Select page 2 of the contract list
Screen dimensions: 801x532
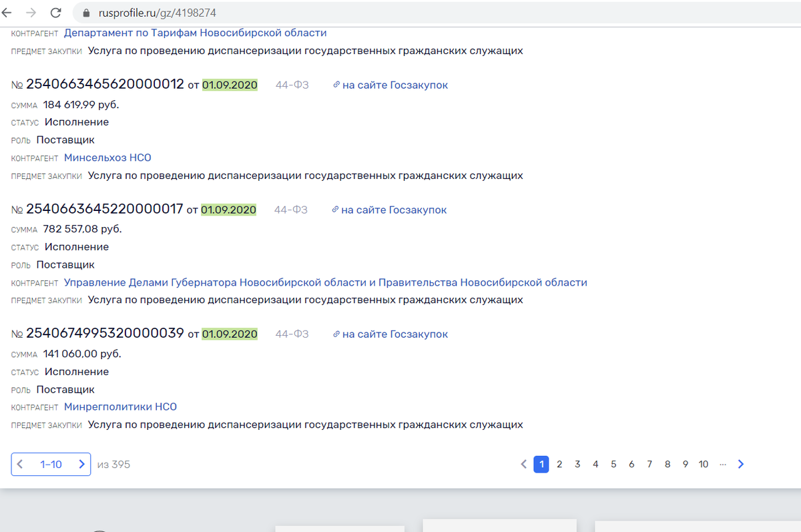(x=559, y=463)
